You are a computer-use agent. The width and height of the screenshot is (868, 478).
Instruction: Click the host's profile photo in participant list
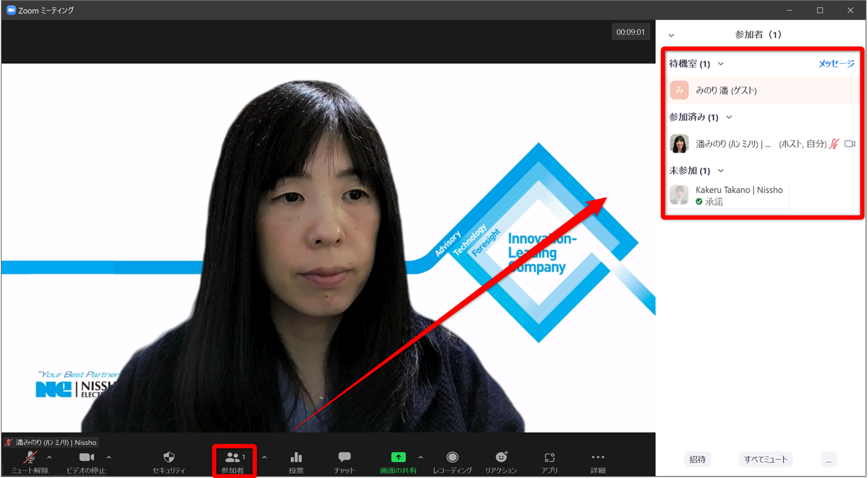679,144
